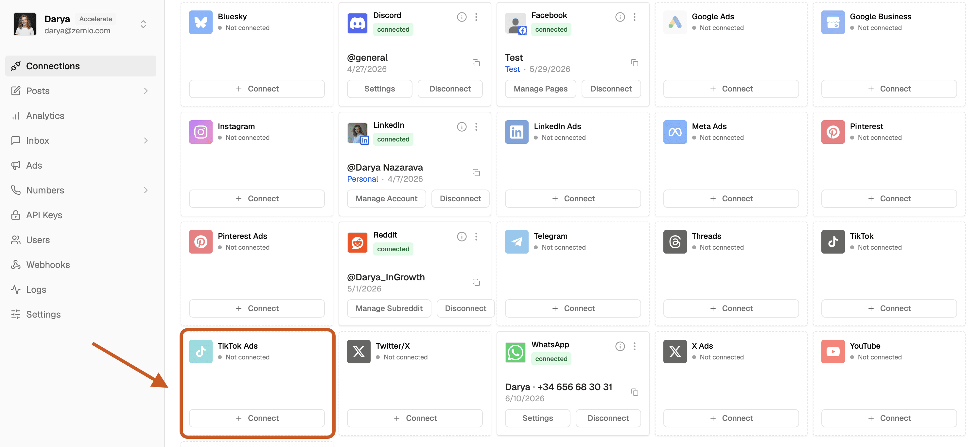Open Users in the sidebar
The height and width of the screenshot is (447, 980).
pyautogui.click(x=81, y=240)
